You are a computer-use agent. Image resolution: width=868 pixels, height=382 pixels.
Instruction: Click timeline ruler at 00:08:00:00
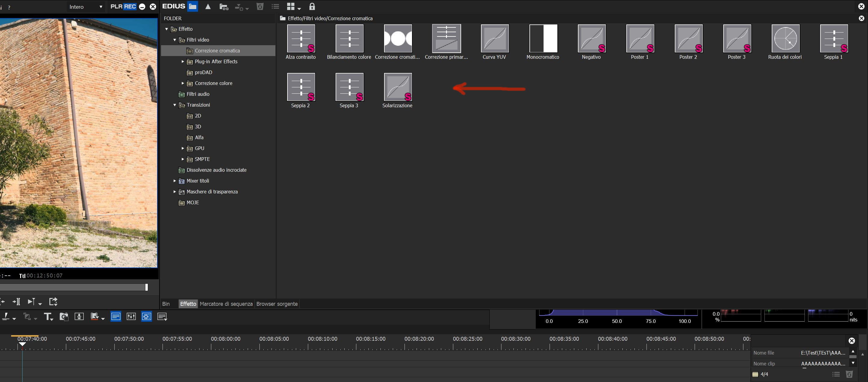point(226,339)
